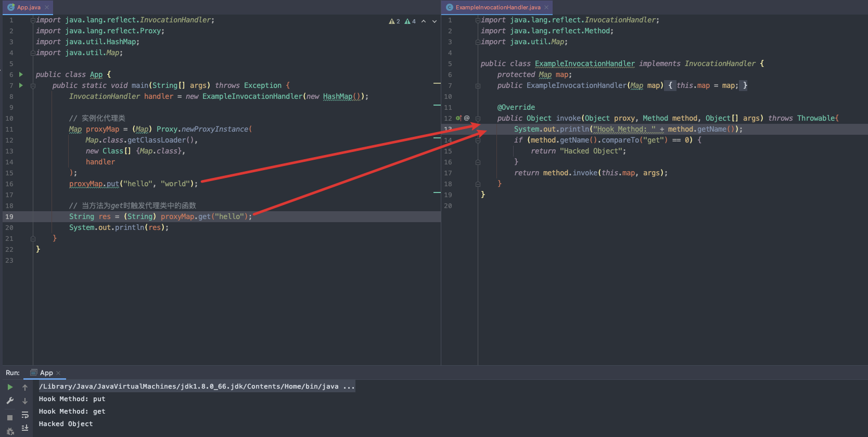Click the java executable path console line

pyautogui.click(x=197, y=387)
